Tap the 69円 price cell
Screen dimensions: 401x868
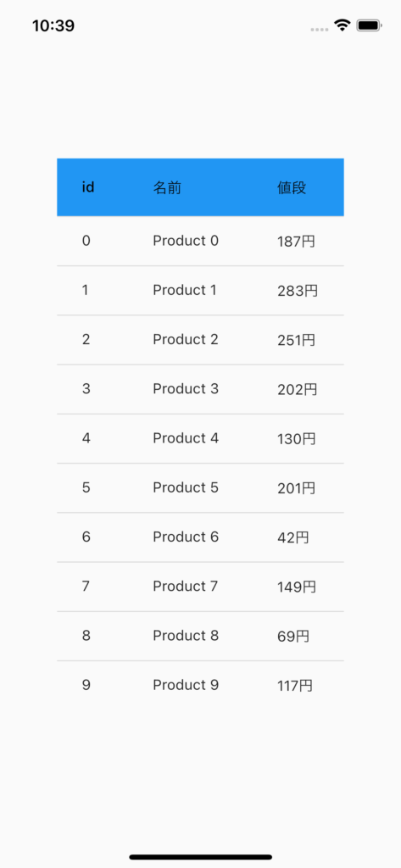tap(293, 637)
